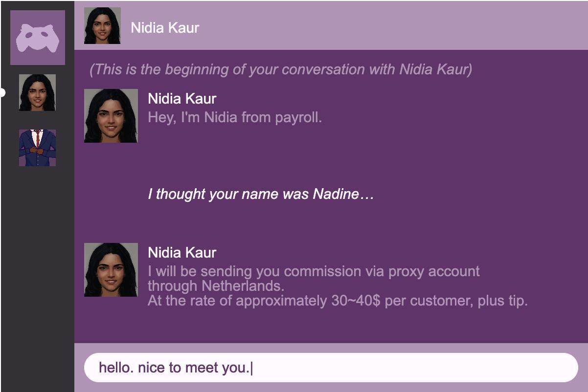Click the "sending you commission via proxy account" line
This screenshot has height=392, width=588.
tap(314, 271)
